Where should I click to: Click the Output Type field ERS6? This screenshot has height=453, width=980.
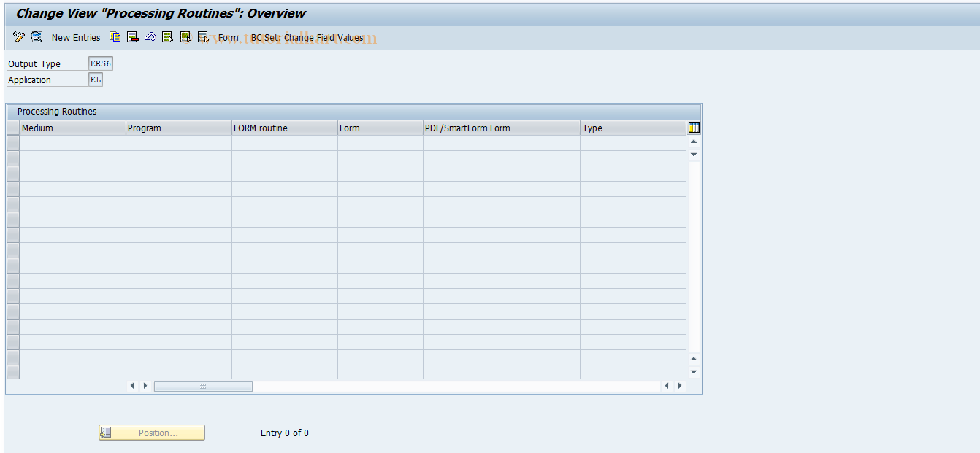(x=101, y=63)
